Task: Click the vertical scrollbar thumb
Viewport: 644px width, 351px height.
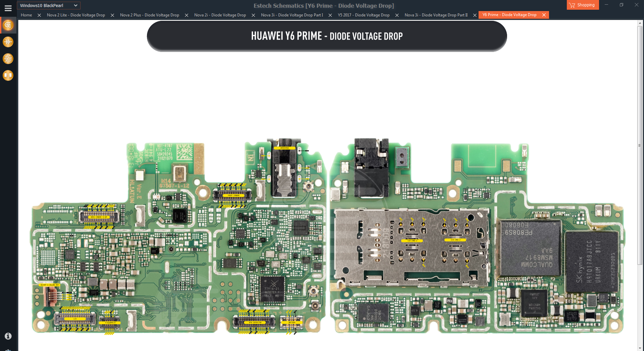Action: point(640,145)
